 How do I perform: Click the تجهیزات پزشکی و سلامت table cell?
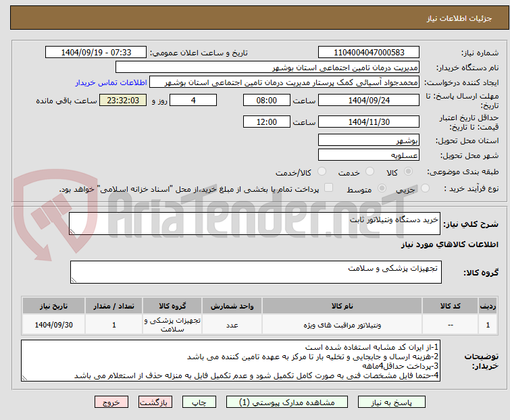tap(172, 325)
